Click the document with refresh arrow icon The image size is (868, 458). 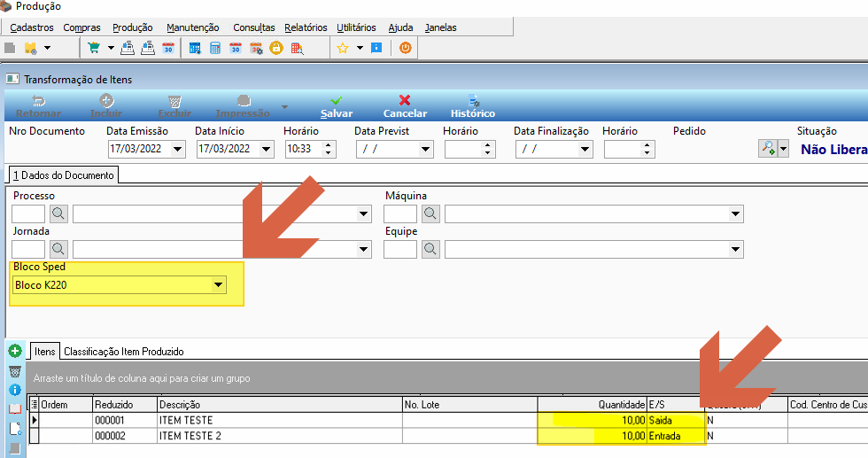[15, 429]
